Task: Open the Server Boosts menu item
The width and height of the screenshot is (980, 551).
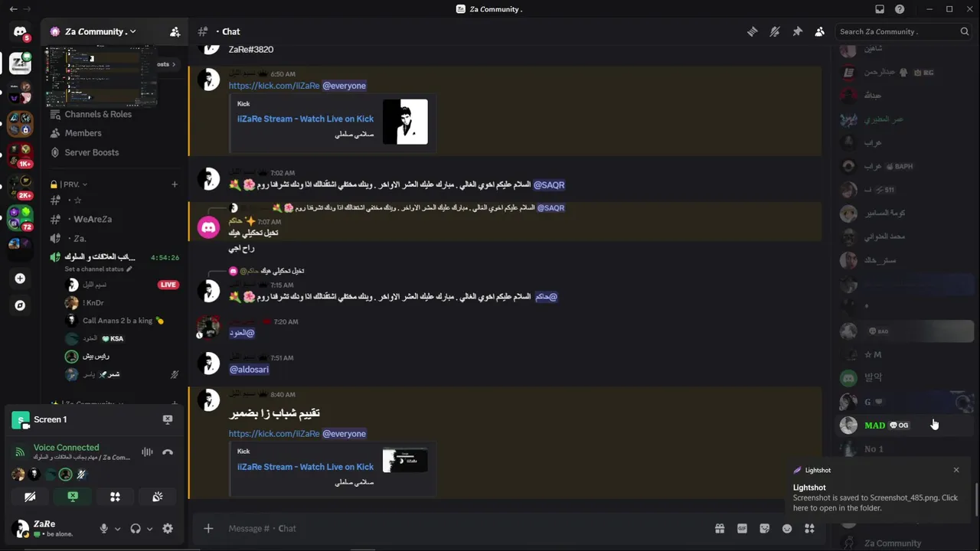Action: coord(92,152)
